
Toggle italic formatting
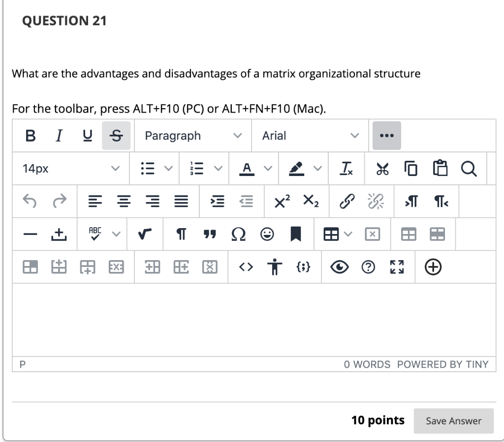[59, 136]
